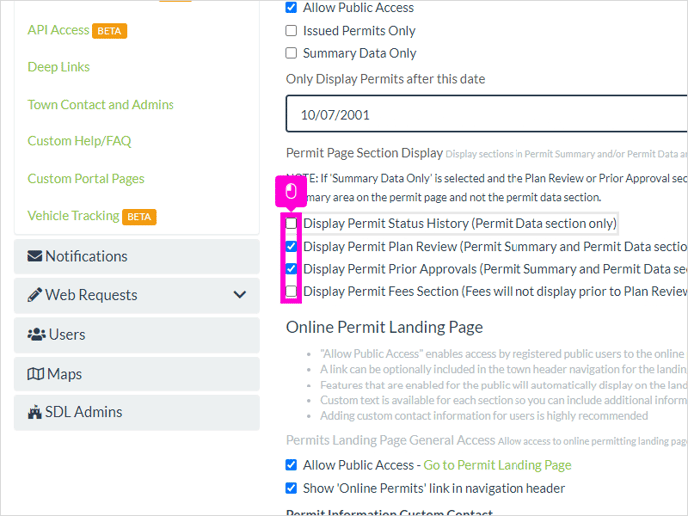Enable Summary Data Only checkbox

tap(291, 53)
